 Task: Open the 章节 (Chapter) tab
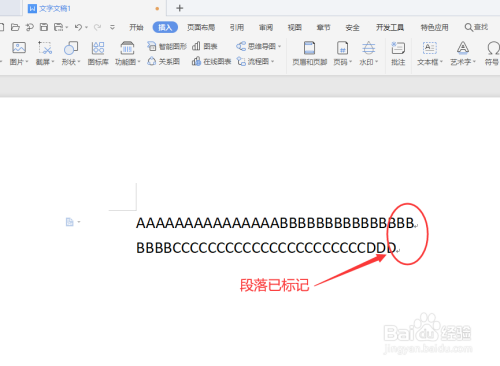[x=323, y=27]
